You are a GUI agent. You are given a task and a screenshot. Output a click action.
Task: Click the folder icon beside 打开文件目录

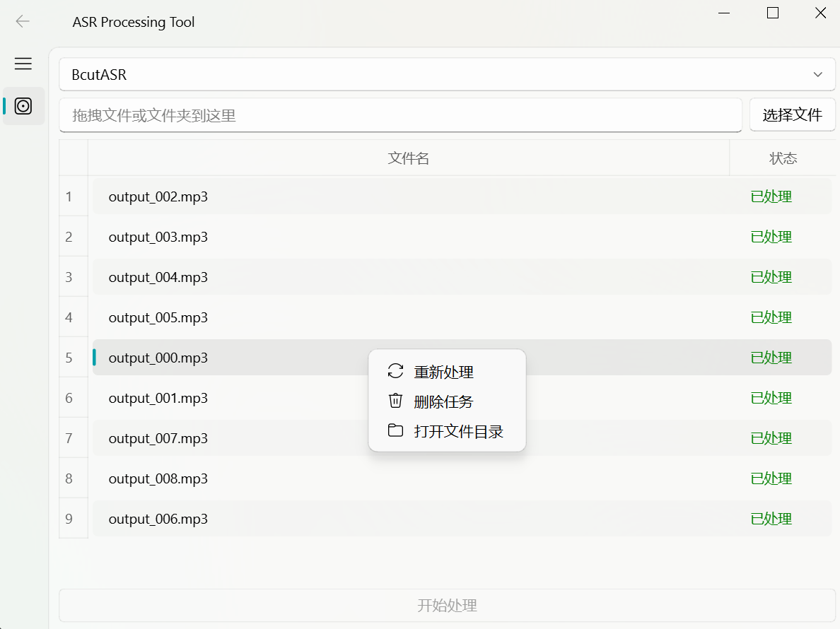[x=395, y=430]
